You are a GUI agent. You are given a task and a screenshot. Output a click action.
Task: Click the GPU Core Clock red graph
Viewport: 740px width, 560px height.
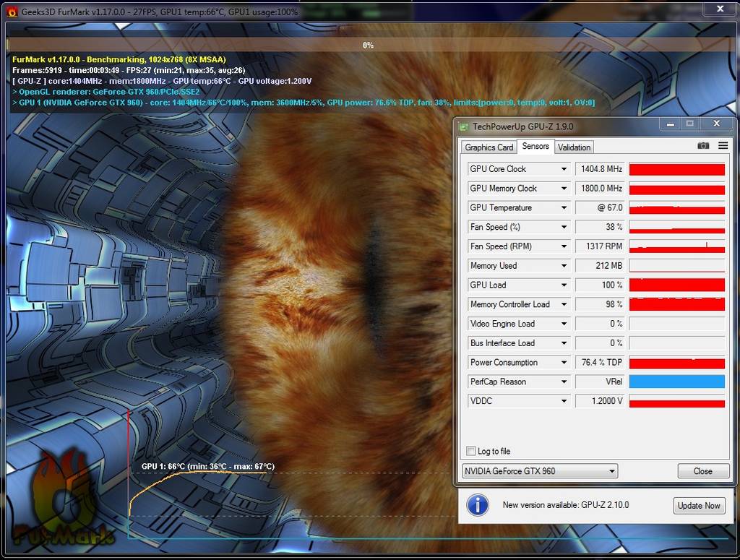676,169
